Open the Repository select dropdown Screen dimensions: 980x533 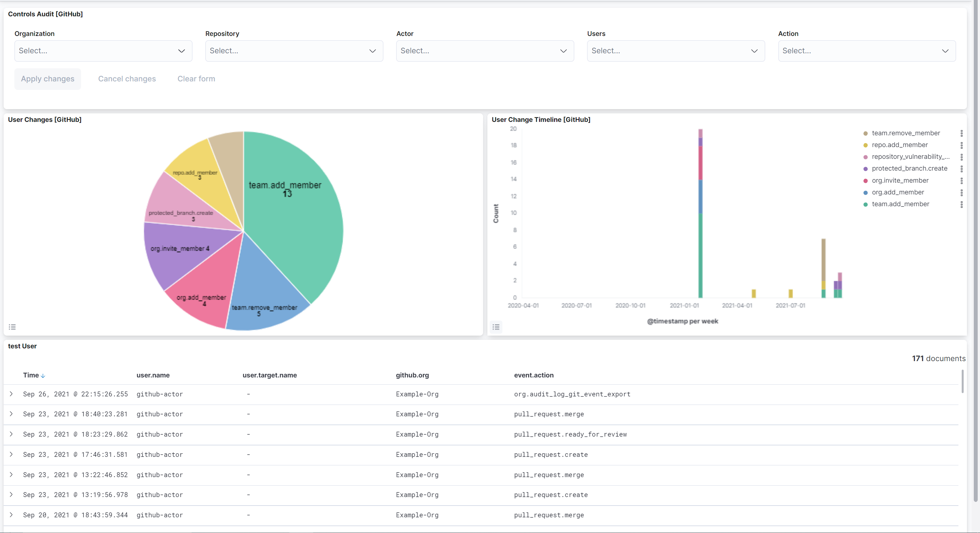[x=294, y=51]
